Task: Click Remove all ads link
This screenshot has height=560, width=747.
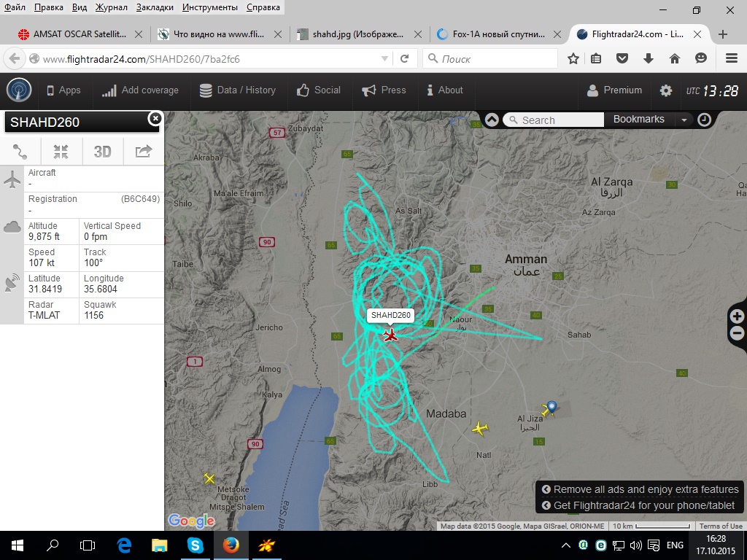Action: point(646,489)
